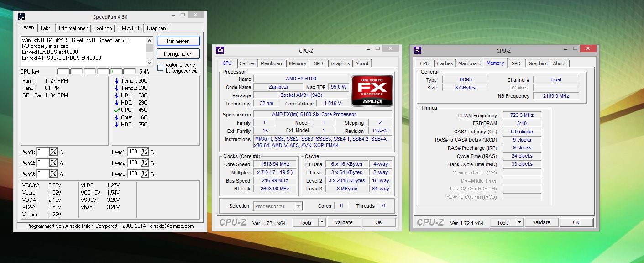Open S.M.A.R.T. tab in SpeedFan
The image size is (644, 263).
point(129,28)
